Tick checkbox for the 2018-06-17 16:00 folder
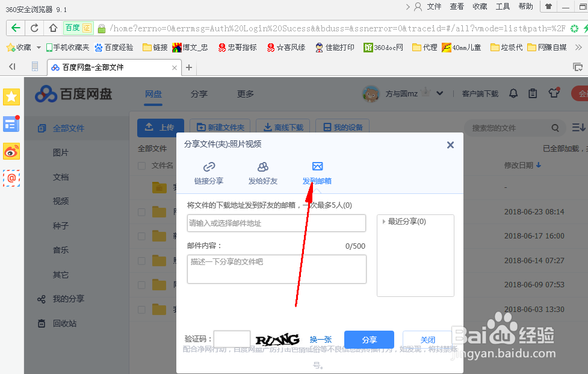This screenshot has height=374, width=588. [142, 236]
